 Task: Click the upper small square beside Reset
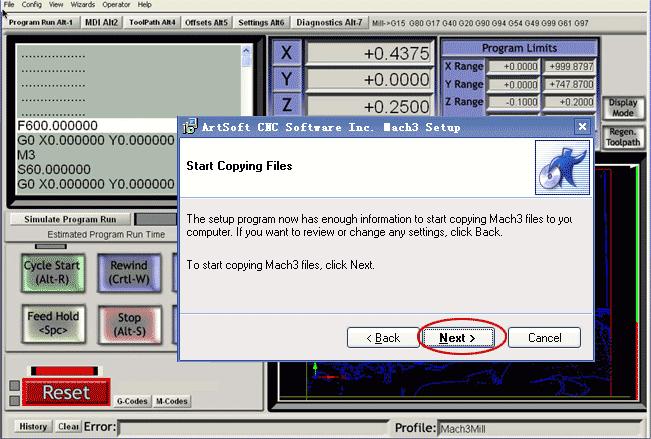(15, 385)
